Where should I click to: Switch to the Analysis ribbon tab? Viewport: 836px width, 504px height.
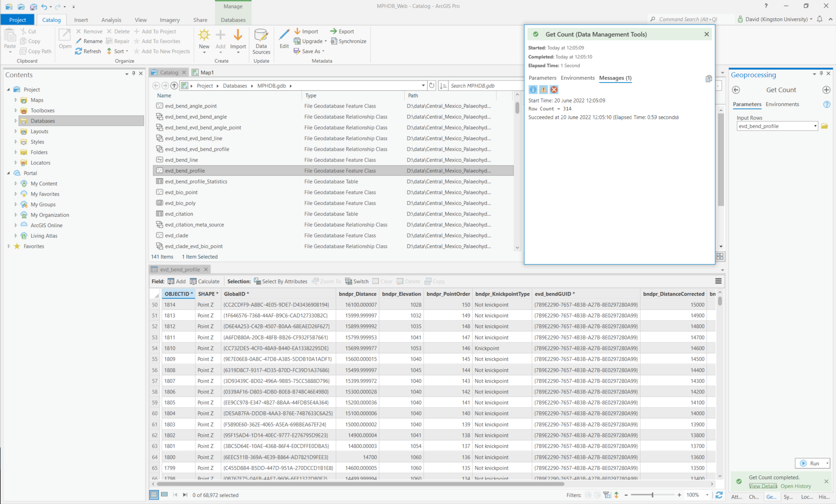[x=111, y=20]
